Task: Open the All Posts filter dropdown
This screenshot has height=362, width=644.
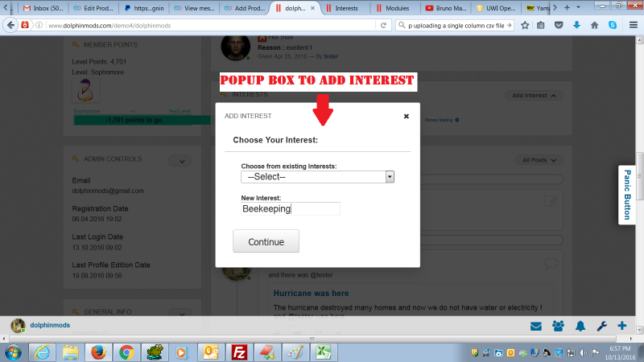Action: tap(539, 160)
